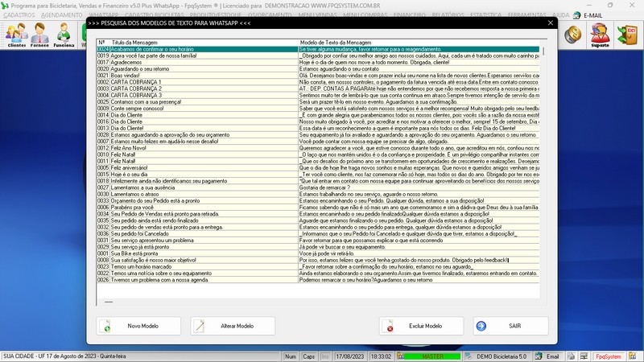
Task: Click message text 'Gostaria de remarcar ?'
Action: tap(324, 187)
